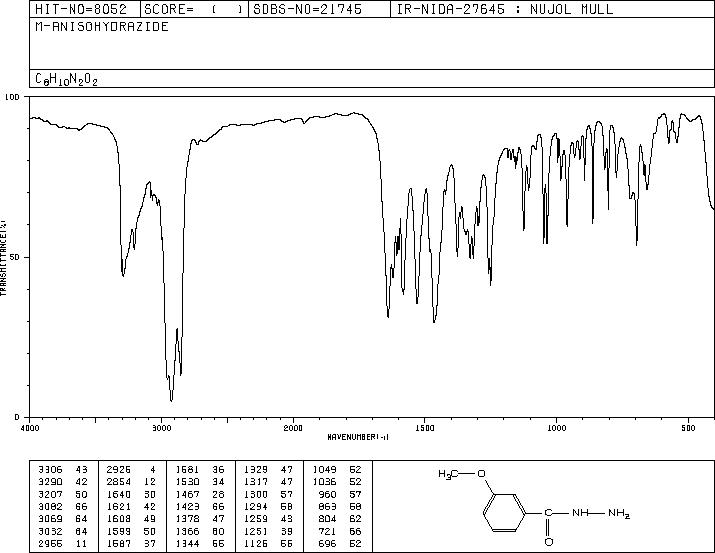This screenshot has height=553, width=715.
Task: Click peak table entry 1329
Action: coord(256,470)
